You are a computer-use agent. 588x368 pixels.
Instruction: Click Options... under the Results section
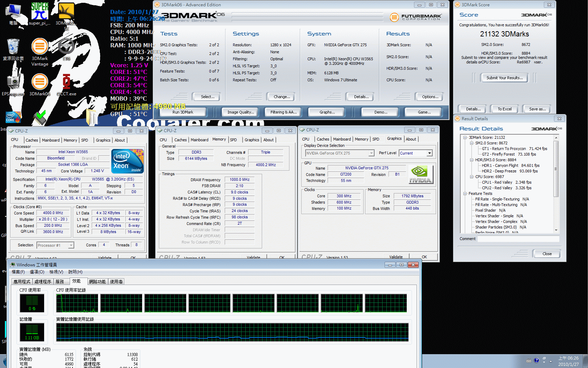click(430, 97)
